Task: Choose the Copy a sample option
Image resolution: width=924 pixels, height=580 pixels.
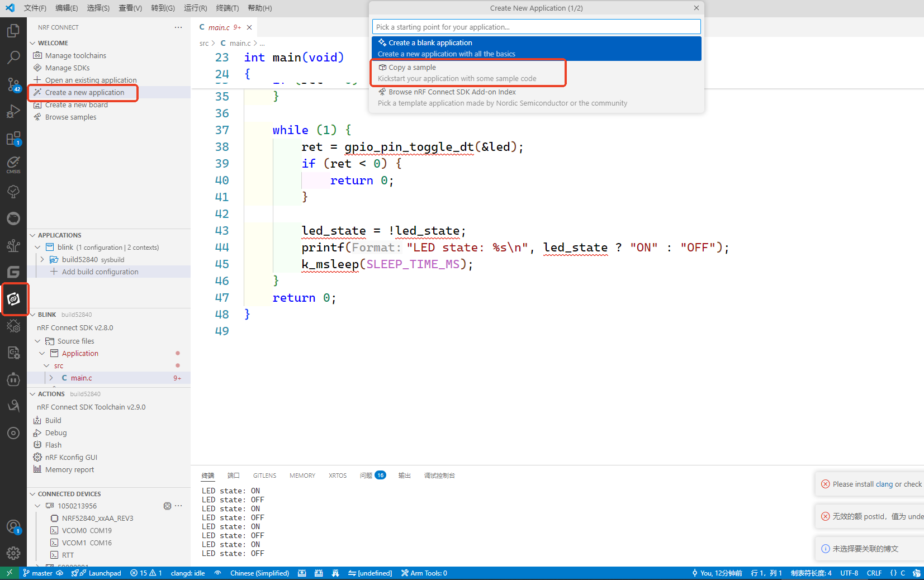Action: 537,73
